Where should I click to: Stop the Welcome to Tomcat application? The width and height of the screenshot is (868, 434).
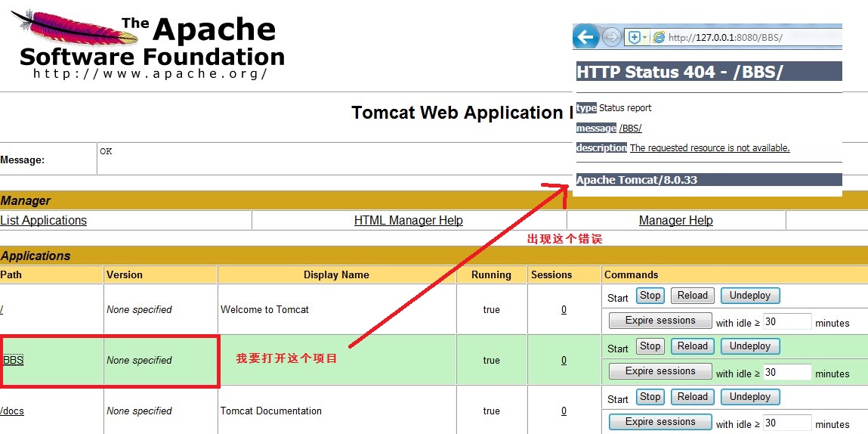pyautogui.click(x=650, y=296)
